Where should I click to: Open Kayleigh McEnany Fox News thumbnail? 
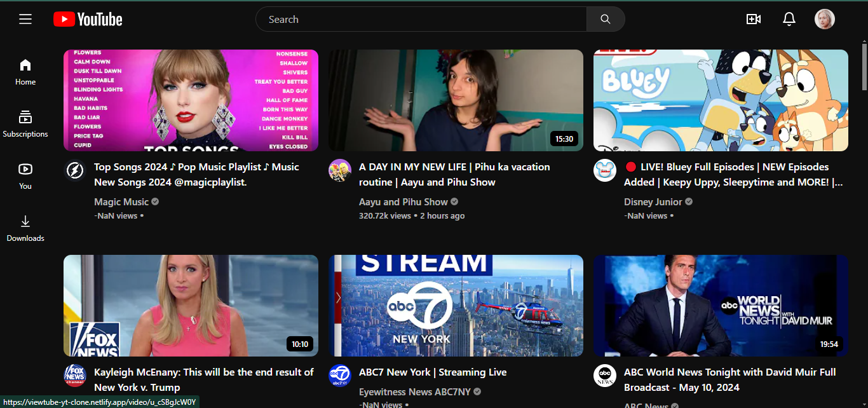click(191, 306)
